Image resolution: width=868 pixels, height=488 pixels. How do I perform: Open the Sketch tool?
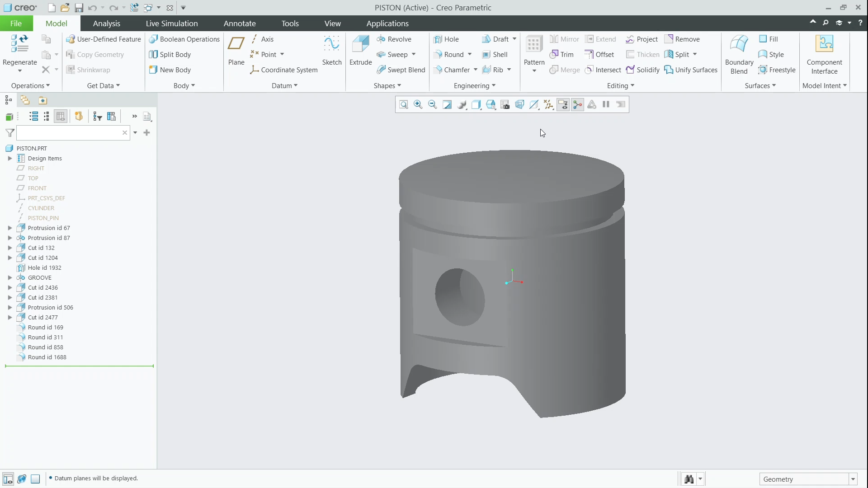[x=332, y=51]
